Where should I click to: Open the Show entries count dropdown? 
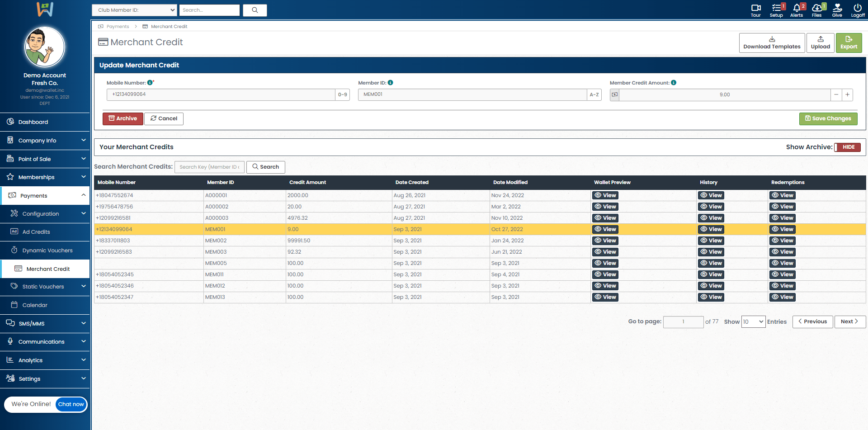tap(753, 322)
